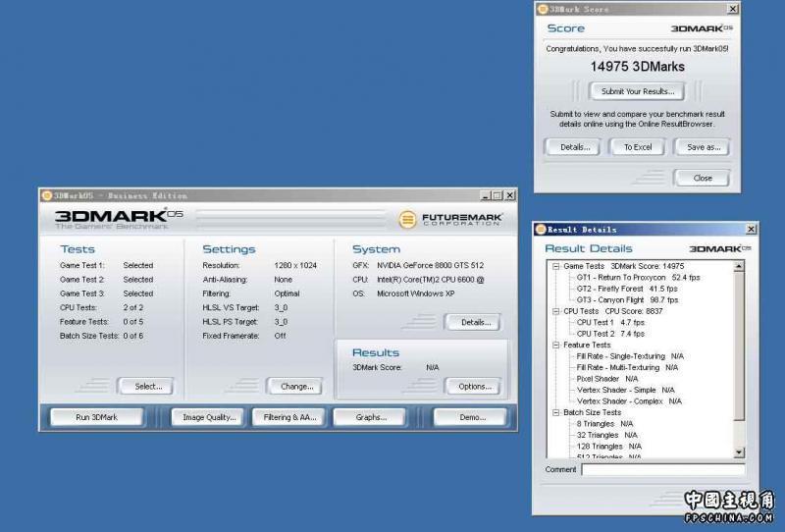Click 3DMark Score N/A in Results
This screenshot has width=785, height=532.
432,368
